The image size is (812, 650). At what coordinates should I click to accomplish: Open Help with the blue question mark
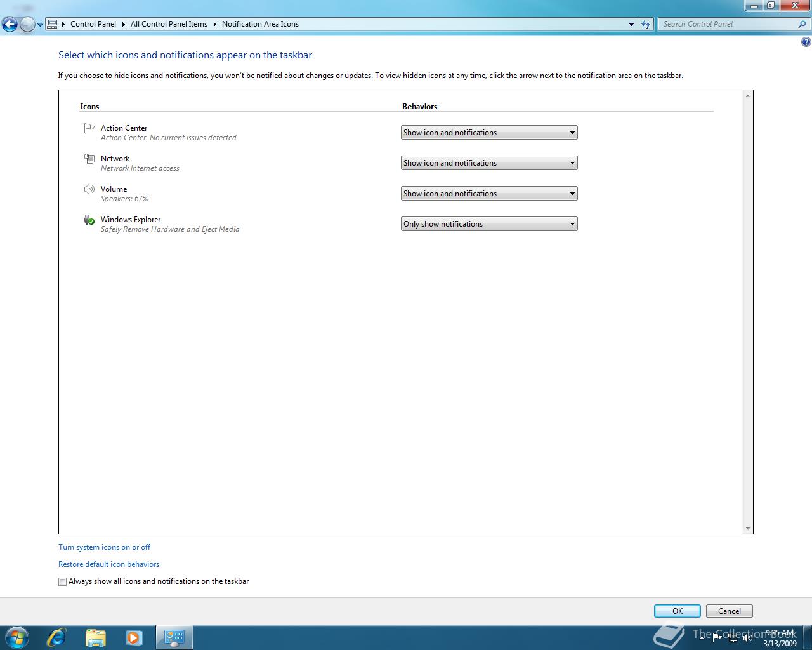click(806, 43)
